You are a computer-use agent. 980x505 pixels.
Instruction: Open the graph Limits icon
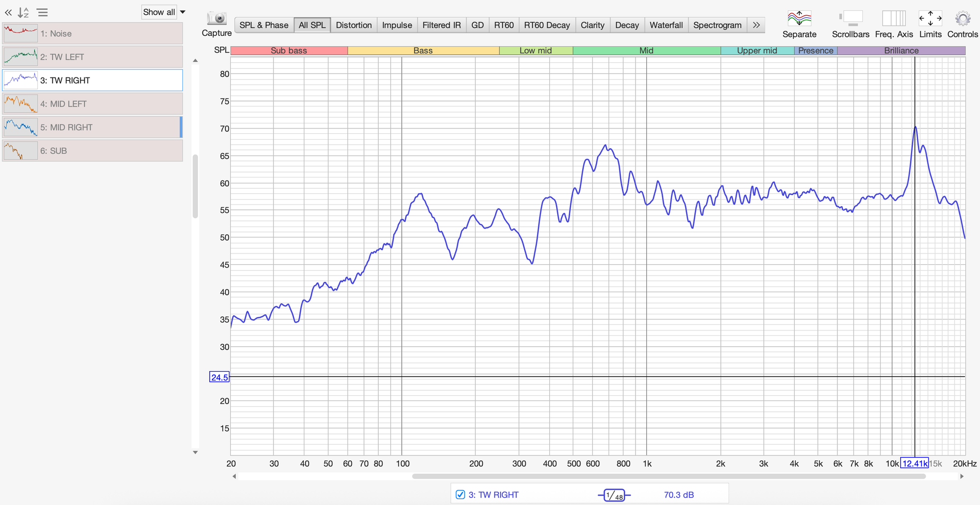point(930,19)
